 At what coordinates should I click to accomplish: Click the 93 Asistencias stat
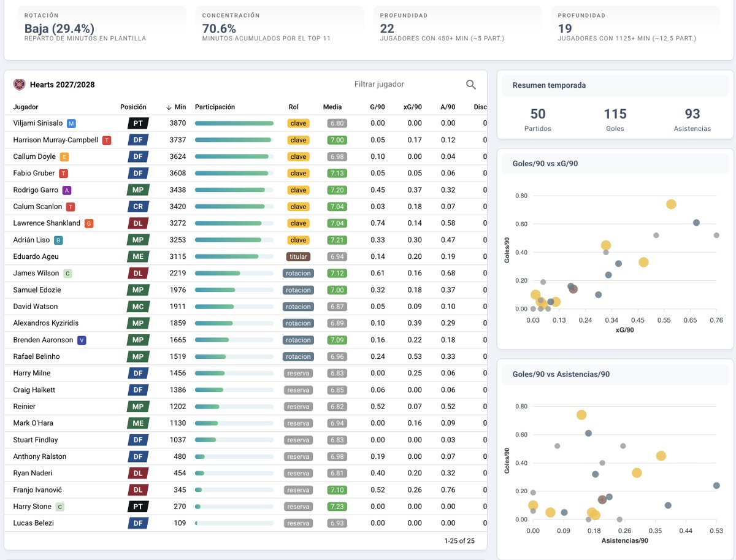tap(692, 119)
